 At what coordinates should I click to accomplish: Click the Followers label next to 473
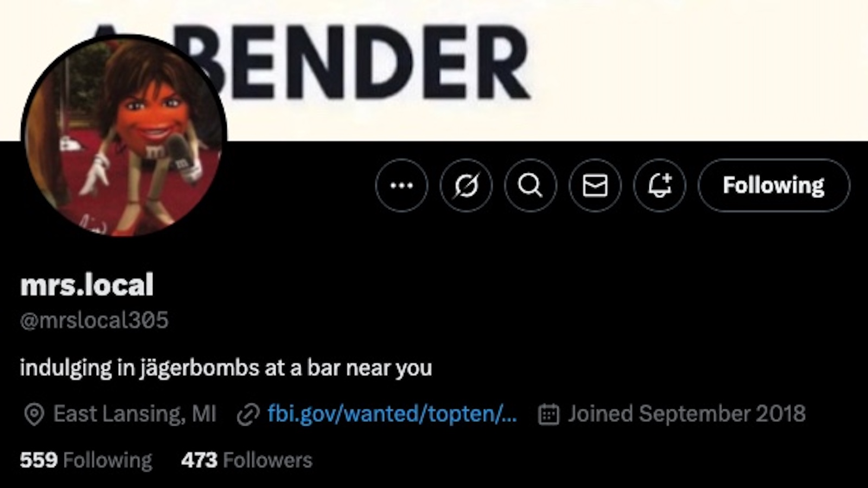[267, 460]
